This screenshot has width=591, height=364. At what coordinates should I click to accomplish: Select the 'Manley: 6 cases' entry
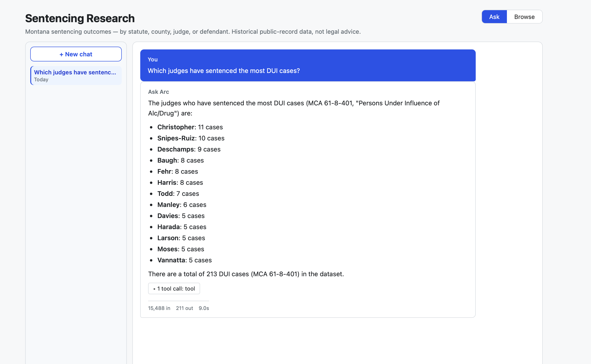pyautogui.click(x=182, y=205)
